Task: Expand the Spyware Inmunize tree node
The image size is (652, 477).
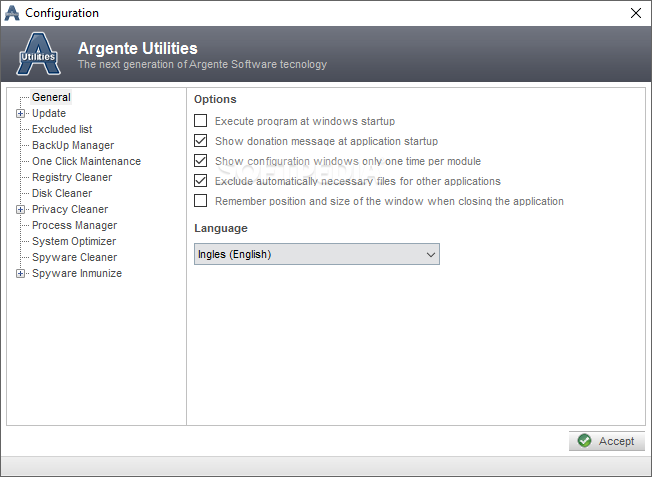Action: [x=20, y=274]
